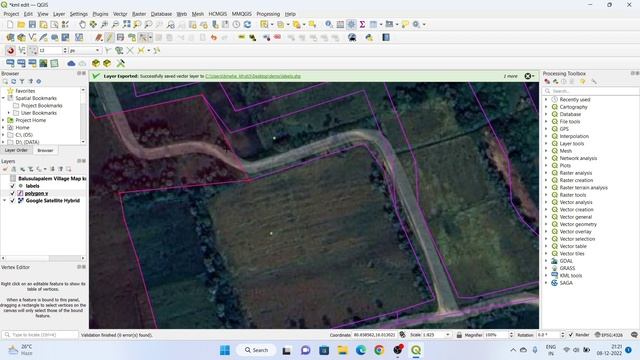Screen dimensions: 640x360
Task: Click the Rotation stepper arrows
Action: click(562, 335)
